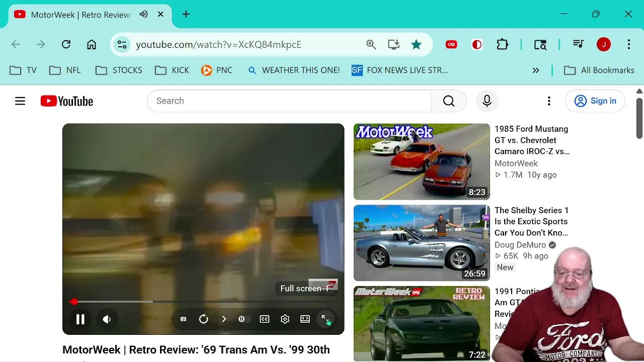The image size is (644, 362).
Task: Focus the YouTube search box
Action: click(289, 101)
